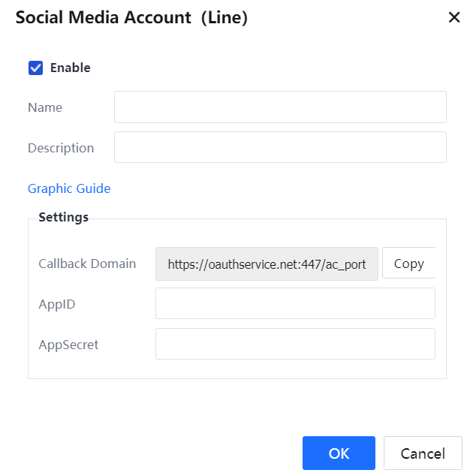Image resolution: width=476 pixels, height=476 pixels.
Task: Toggle the Enable checkbox
Action: click(35, 68)
